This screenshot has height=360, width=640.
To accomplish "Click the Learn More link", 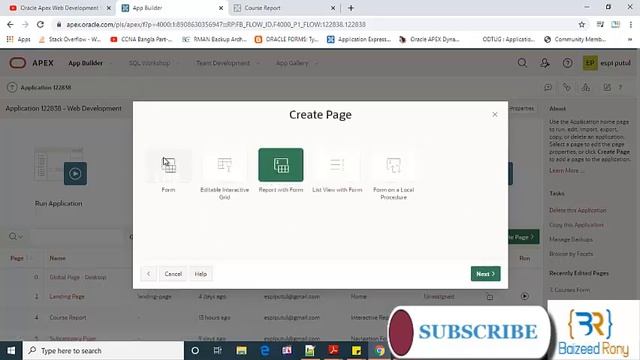I will click(x=566, y=171).
